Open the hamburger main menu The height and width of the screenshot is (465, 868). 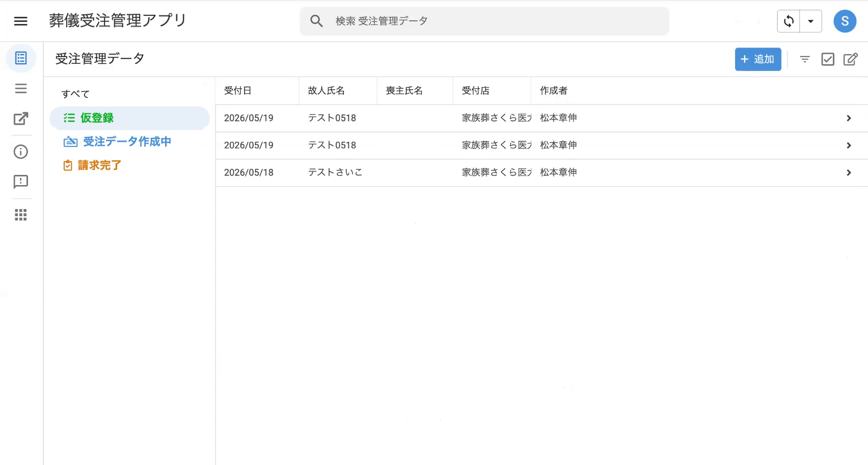pyautogui.click(x=20, y=21)
